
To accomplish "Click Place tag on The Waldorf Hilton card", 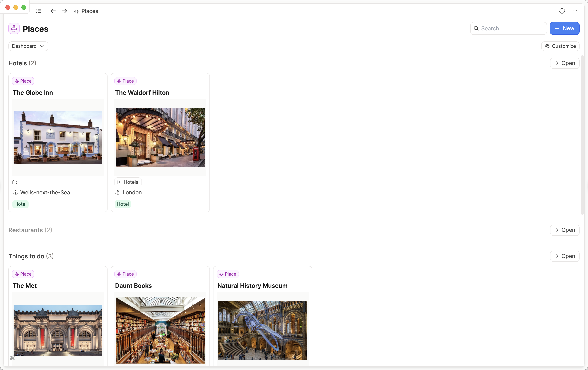I will tap(126, 81).
